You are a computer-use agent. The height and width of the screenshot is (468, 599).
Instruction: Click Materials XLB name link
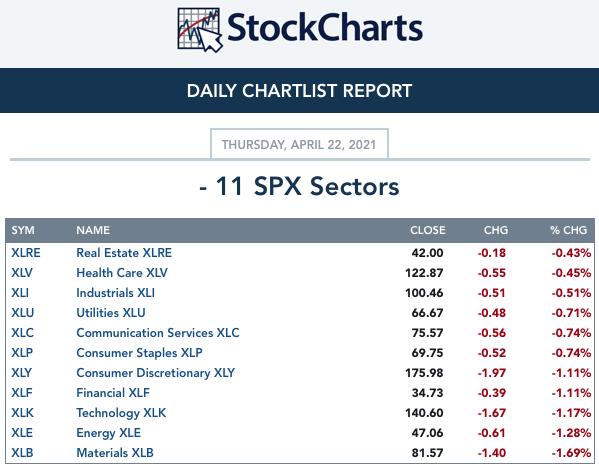pyautogui.click(x=115, y=452)
